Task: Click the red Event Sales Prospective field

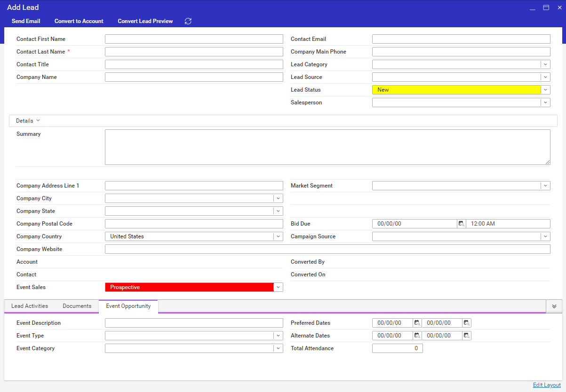Action: point(189,287)
